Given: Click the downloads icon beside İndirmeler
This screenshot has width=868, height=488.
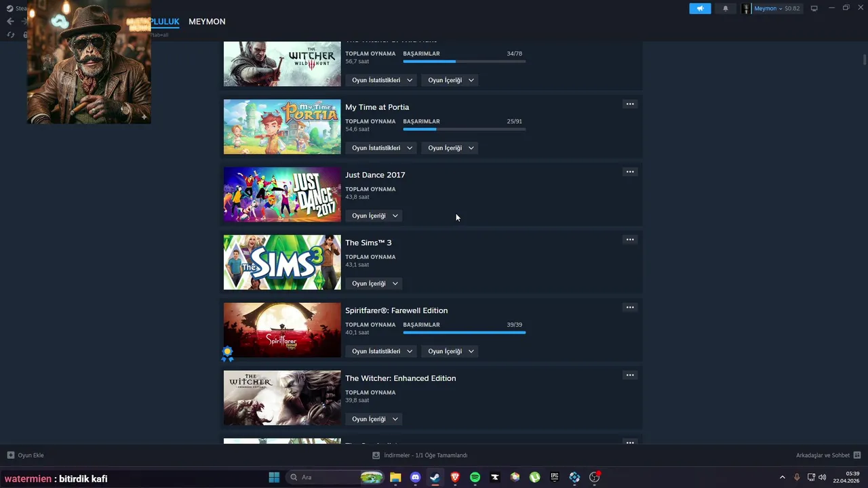Looking at the screenshot, I should click(376, 455).
